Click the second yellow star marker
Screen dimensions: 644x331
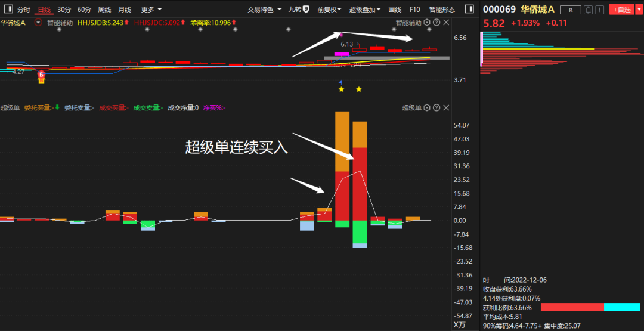359,89
